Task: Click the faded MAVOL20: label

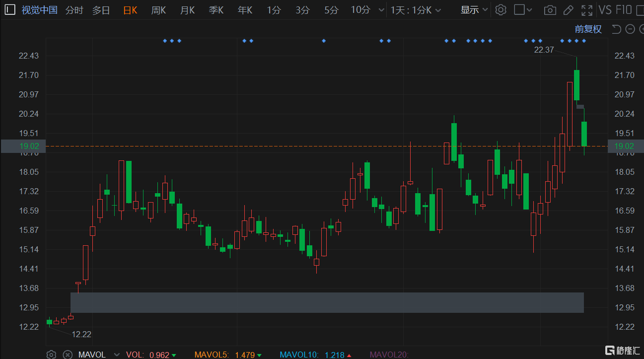Action: pos(389,355)
